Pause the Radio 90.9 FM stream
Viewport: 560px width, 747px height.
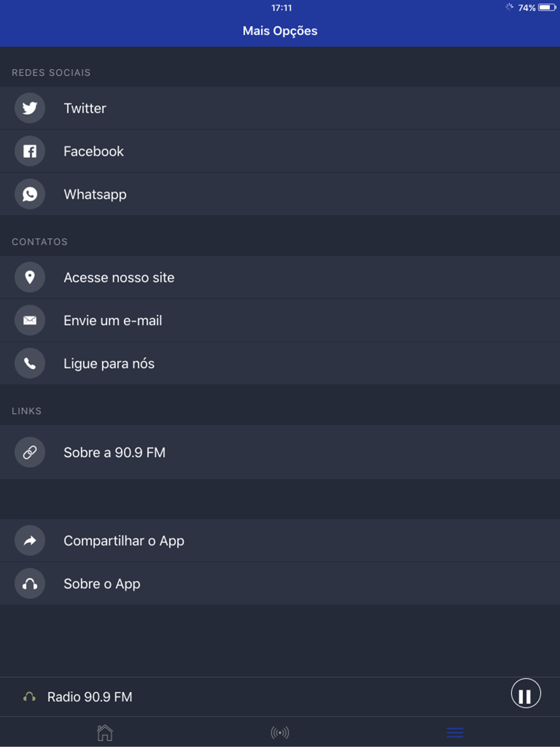[526, 693]
